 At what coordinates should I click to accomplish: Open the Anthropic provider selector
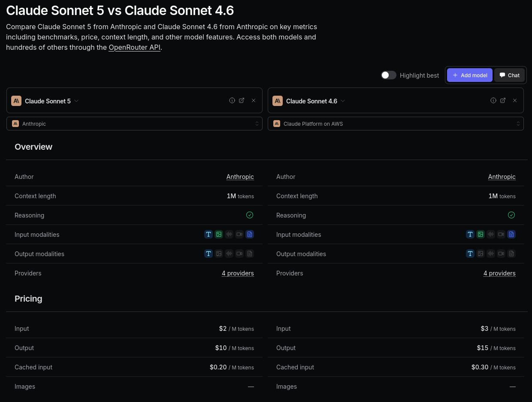tap(134, 124)
